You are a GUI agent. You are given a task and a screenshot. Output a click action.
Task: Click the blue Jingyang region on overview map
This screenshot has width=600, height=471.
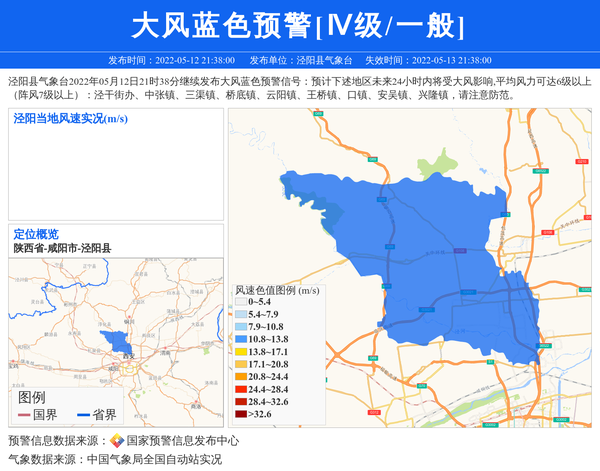pyautogui.click(x=118, y=342)
